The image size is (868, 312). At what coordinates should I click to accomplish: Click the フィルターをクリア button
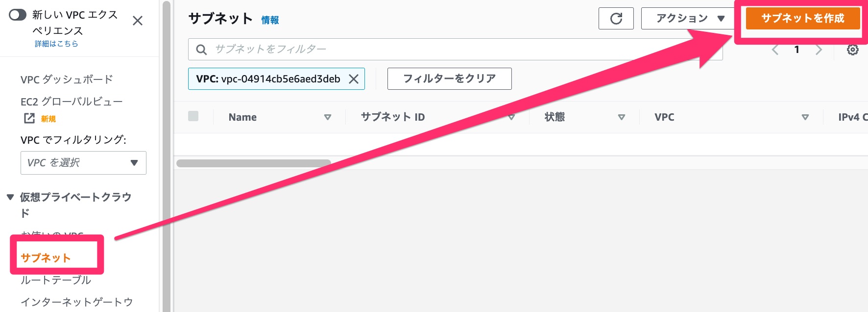[x=449, y=78]
